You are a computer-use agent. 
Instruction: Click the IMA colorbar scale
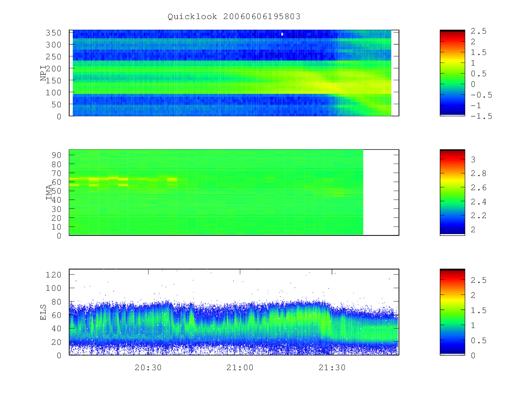[x=452, y=192]
